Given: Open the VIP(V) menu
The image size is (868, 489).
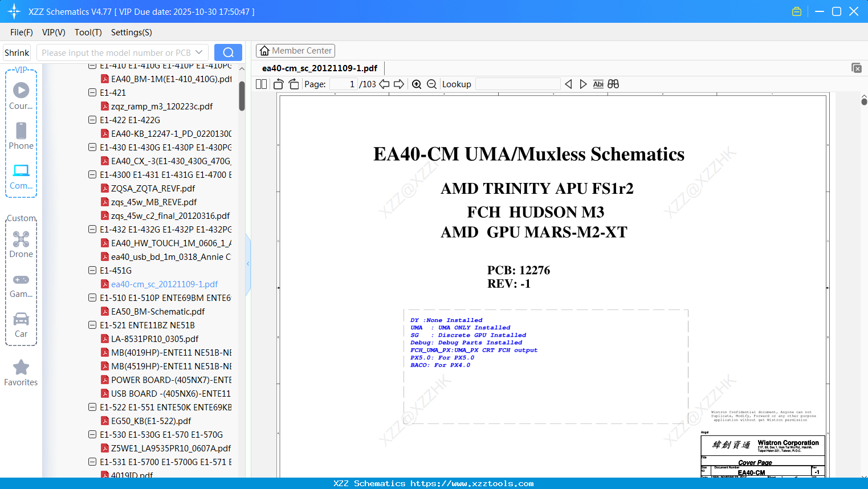Looking at the screenshot, I should tap(54, 32).
